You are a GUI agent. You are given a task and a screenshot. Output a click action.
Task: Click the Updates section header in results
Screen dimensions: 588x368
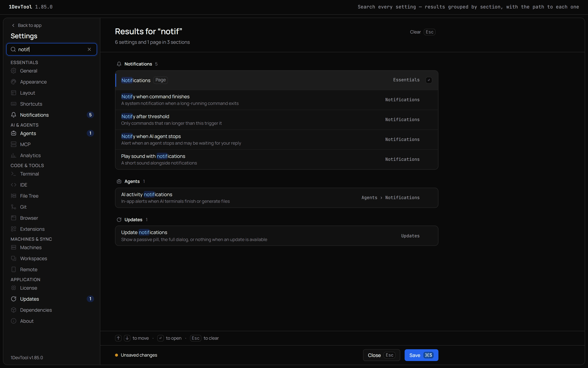pyautogui.click(x=132, y=220)
